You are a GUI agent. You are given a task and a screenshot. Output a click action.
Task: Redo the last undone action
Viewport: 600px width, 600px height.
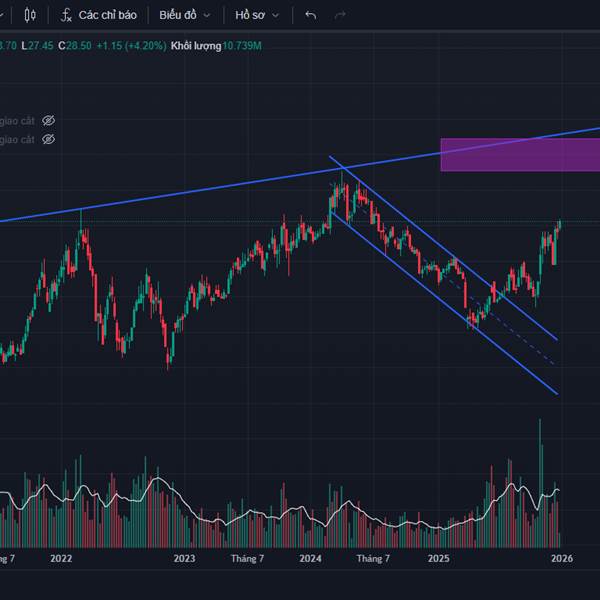[x=340, y=15]
